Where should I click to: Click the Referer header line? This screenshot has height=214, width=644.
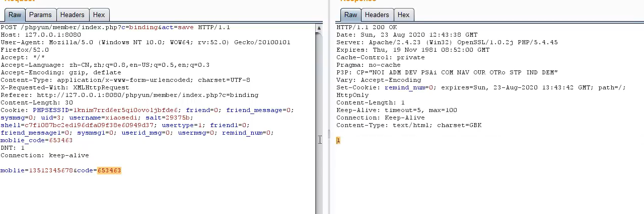tap(129, 95)
